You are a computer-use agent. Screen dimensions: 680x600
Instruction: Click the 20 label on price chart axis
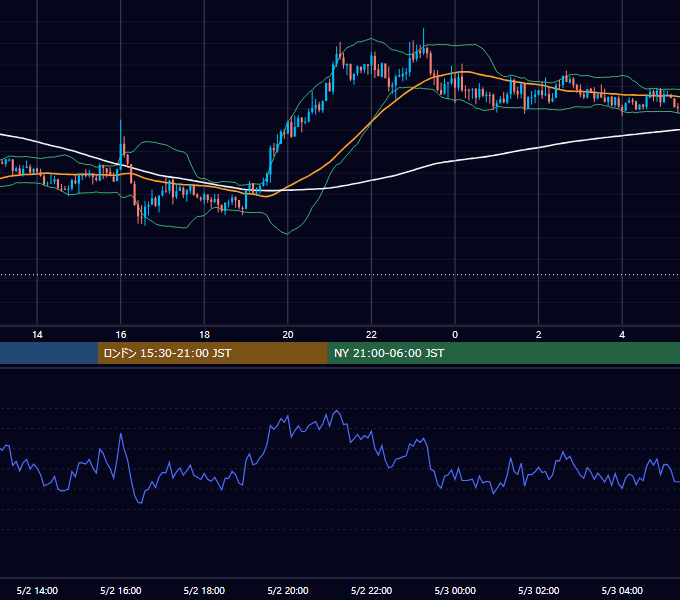[x=288, y=335]
